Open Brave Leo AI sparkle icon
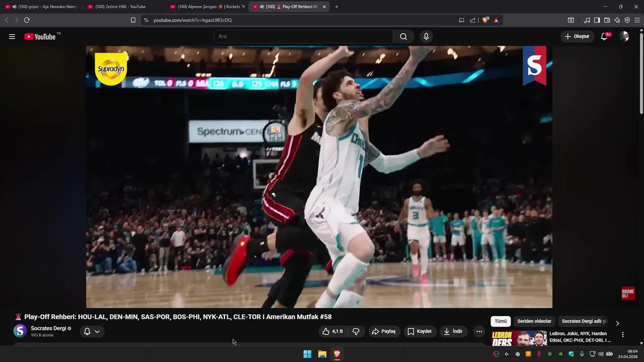 click(617, 20)
